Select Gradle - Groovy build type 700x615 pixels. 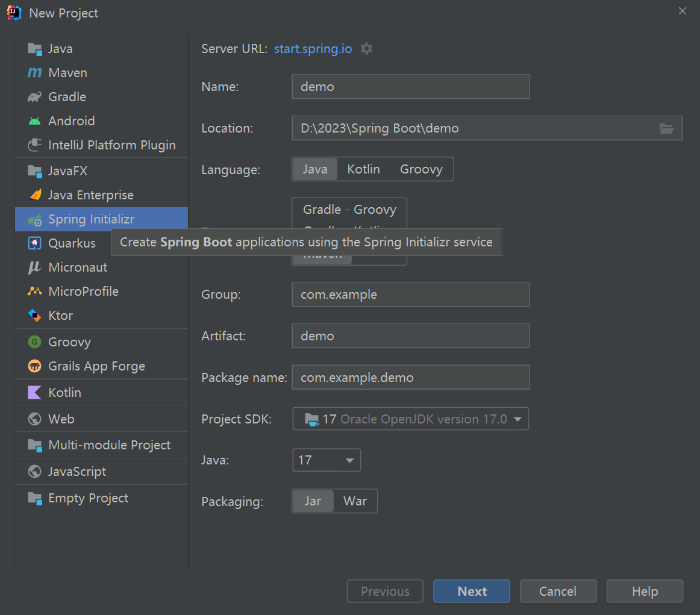pos(349,210)
